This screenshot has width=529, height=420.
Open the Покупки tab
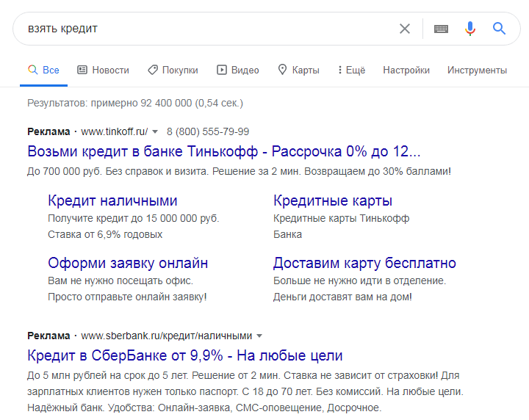[x=173, y=70]
